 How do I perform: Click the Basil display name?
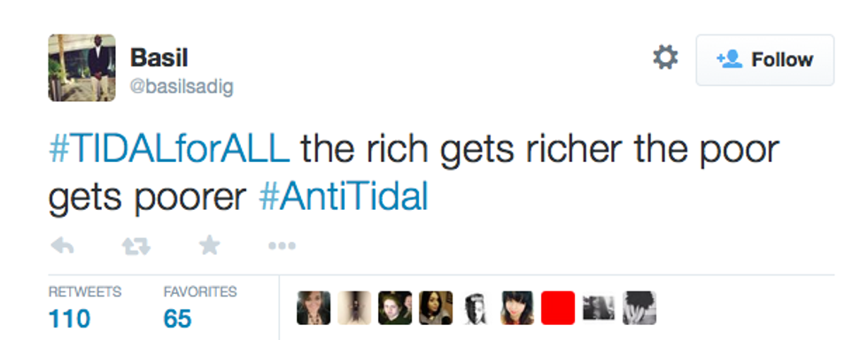(159, 58)
